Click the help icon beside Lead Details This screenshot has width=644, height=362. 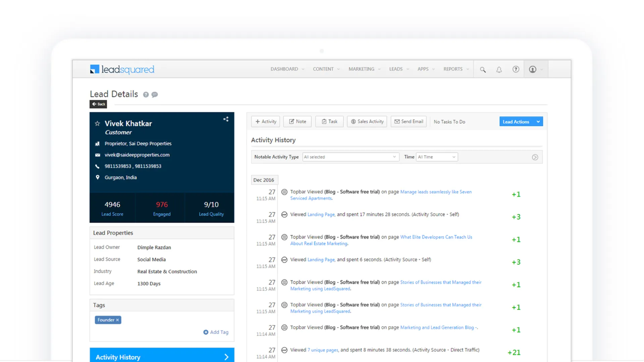(x=146, y=95)
